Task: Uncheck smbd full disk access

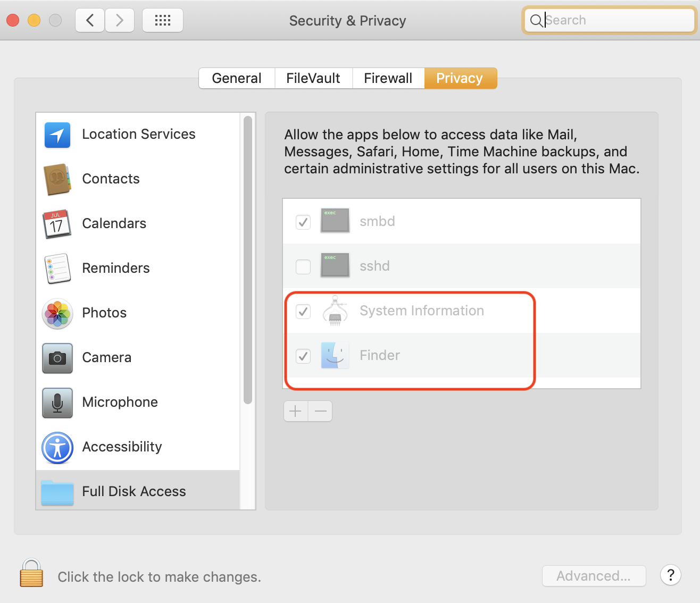Action: pyautogui.click(x=303, y=222)
